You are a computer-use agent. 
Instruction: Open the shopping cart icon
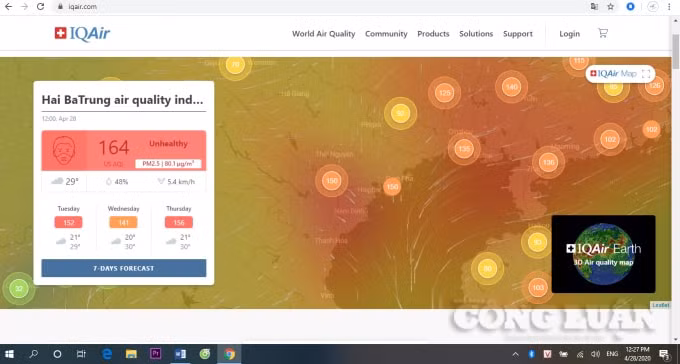point(603,33)
